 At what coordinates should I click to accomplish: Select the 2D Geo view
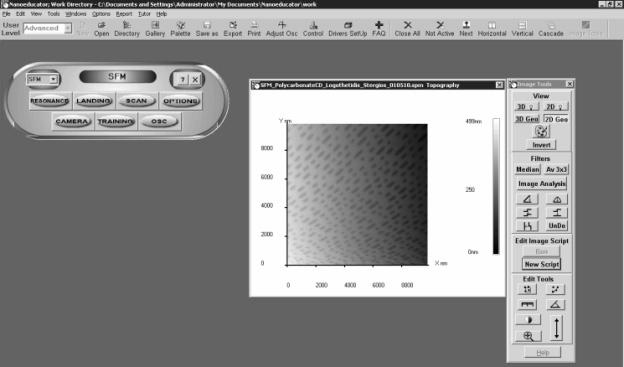556,119
